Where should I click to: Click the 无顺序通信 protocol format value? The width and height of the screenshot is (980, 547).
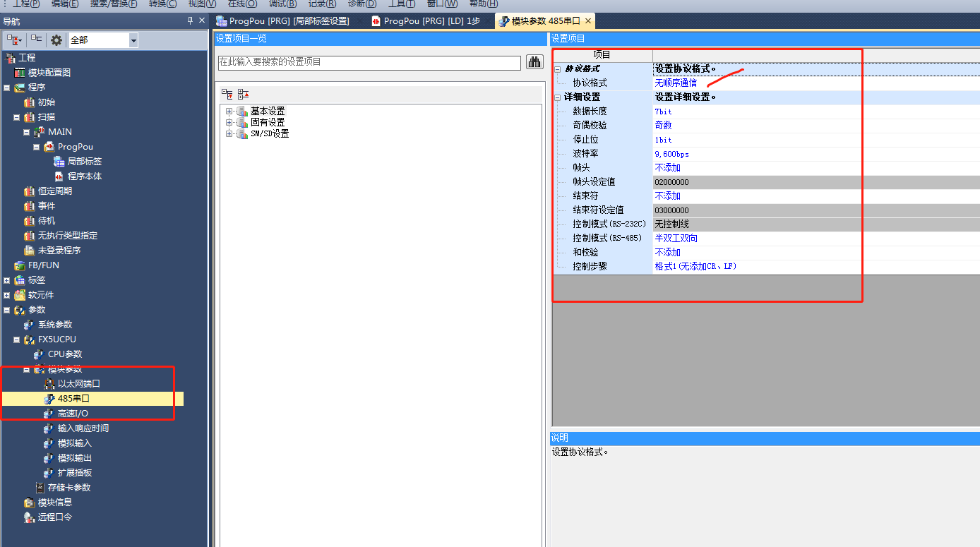click(676, 83)
